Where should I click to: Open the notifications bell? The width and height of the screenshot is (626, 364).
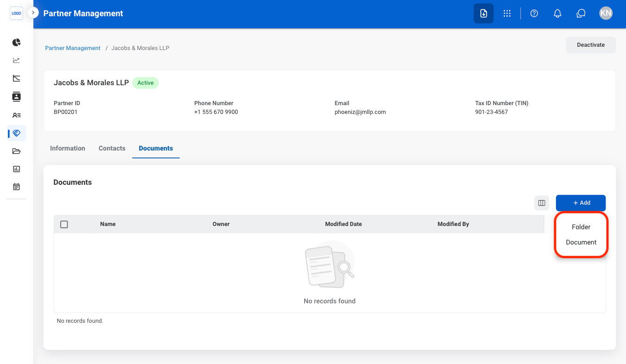(558, 13)
